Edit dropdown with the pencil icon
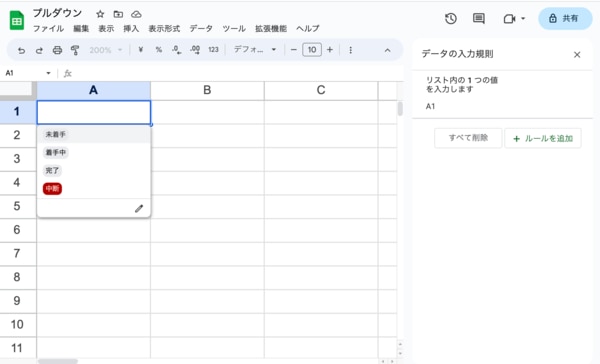The width and height of the screenshot is (600, 364). (x=139, y=209)
